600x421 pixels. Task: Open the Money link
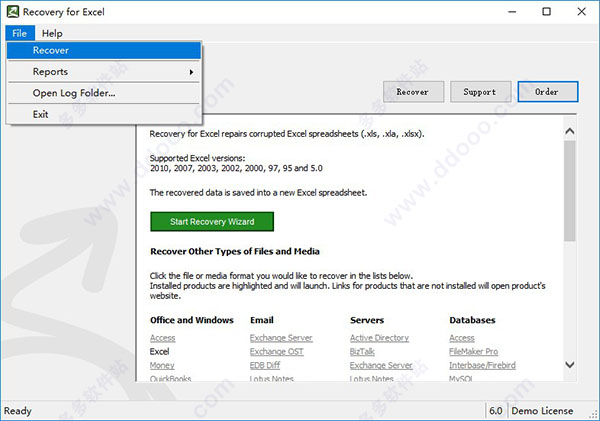[x=162, y=365]
